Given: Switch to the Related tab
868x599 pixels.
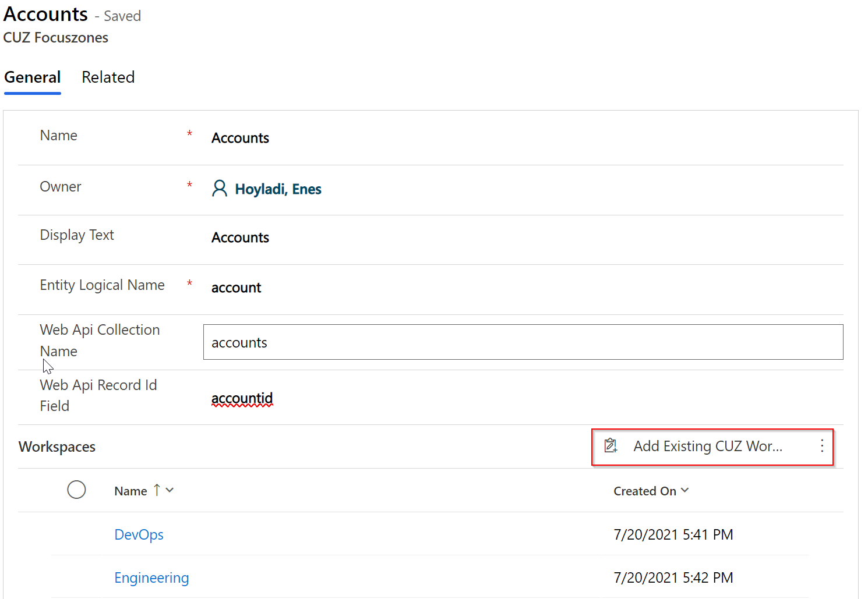Looking at the screenshot, I should click(x=108, y=77).
